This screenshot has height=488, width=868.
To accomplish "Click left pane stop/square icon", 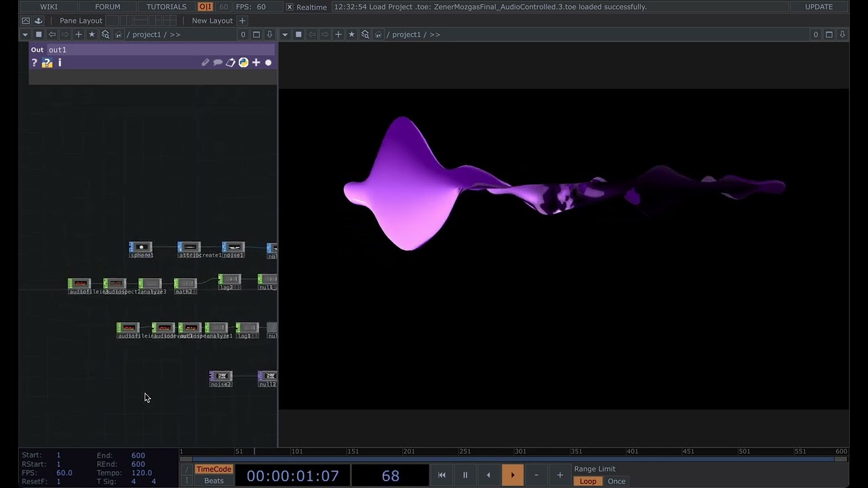I will tap(39, 35).
